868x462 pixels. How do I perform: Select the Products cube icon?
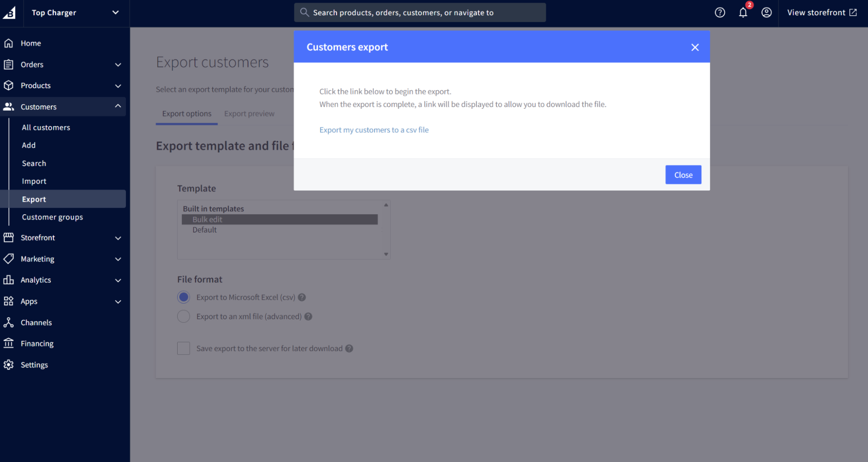click(x=9, y=85)
